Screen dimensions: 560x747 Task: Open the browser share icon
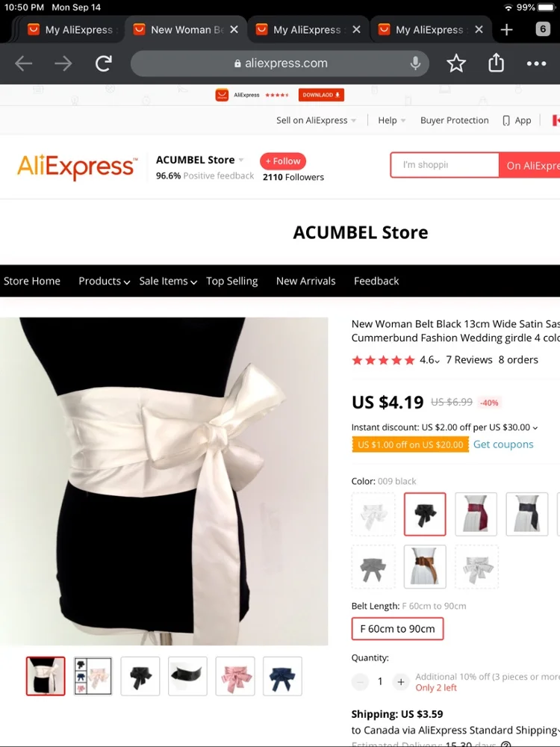point(496,63)
